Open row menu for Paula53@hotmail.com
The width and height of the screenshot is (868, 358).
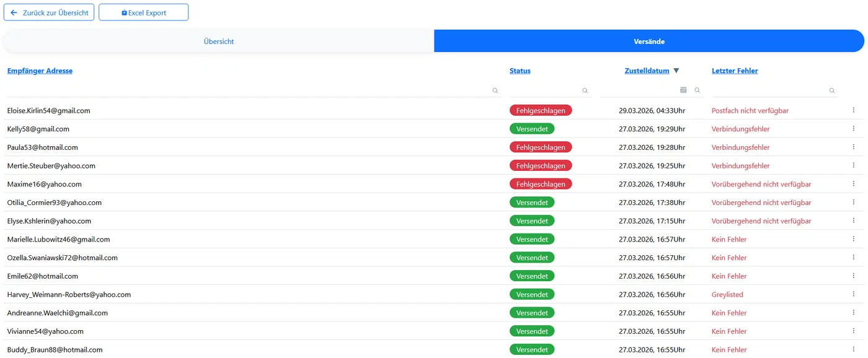click(x=853, y=147)
